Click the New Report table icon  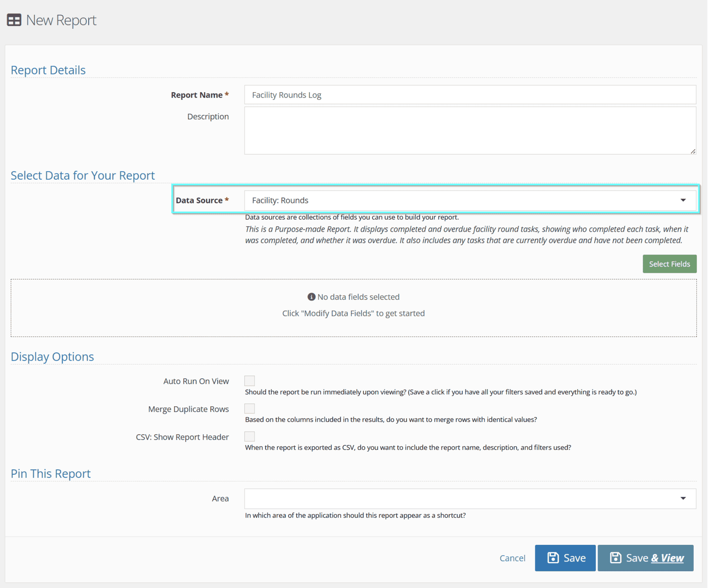[14, 20]
